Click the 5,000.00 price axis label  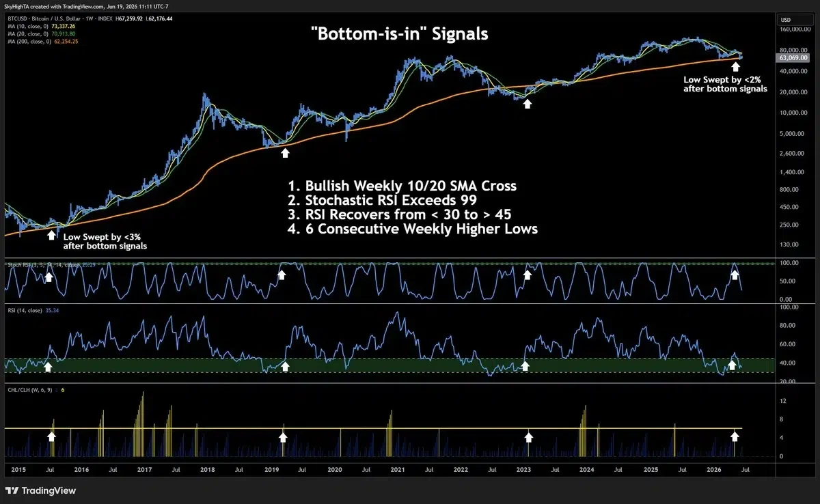pos(792,134)
